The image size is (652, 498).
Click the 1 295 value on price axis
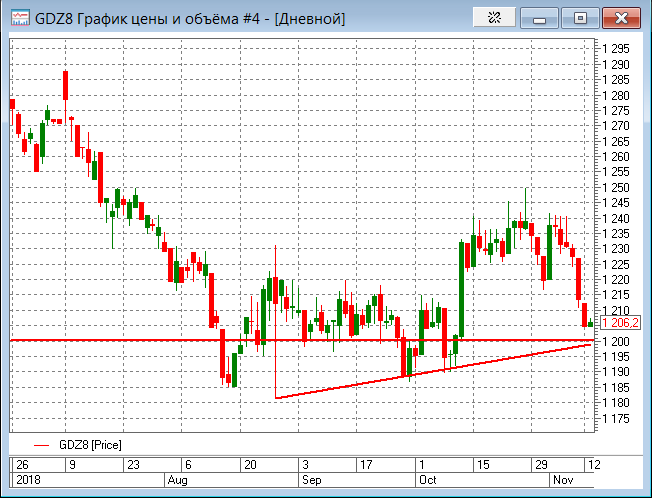click(616, 49)
